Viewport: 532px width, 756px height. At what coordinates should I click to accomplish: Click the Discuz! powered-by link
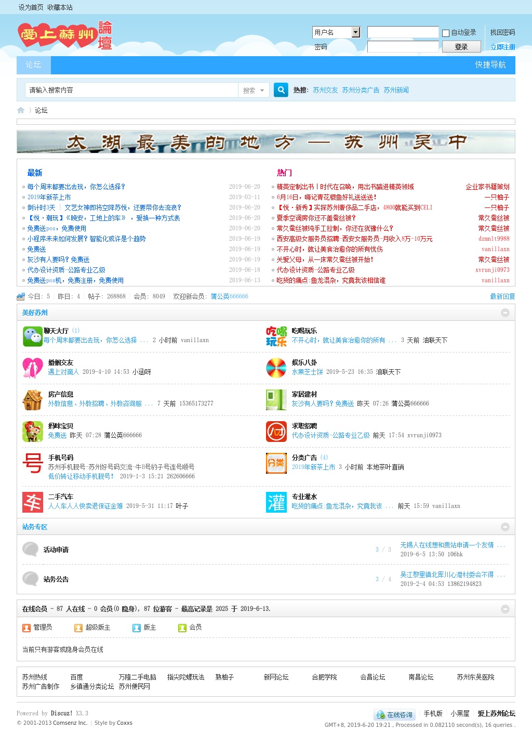click(x=61, y=713)
